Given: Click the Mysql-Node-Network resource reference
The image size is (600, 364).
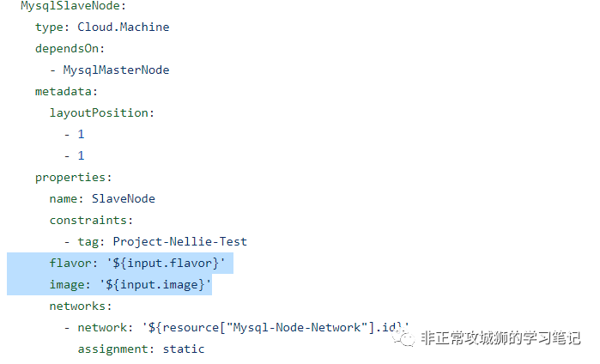Looking at the screenshot, I should coord(276,328).
